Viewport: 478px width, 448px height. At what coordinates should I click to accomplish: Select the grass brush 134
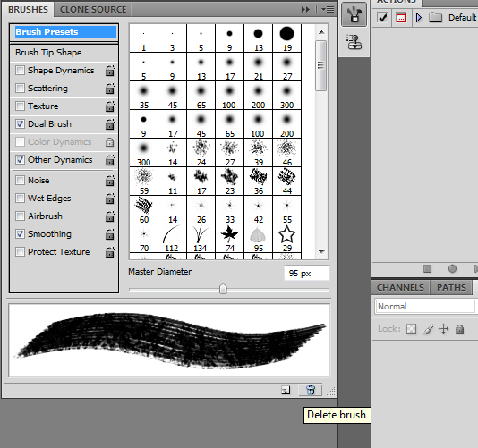coord(201,239)
